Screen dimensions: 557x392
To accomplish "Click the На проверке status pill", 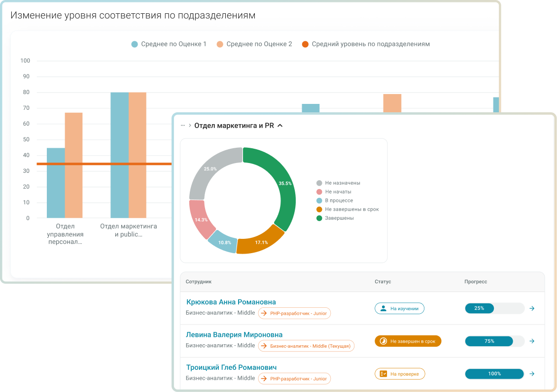I will (x=400, y=374).
